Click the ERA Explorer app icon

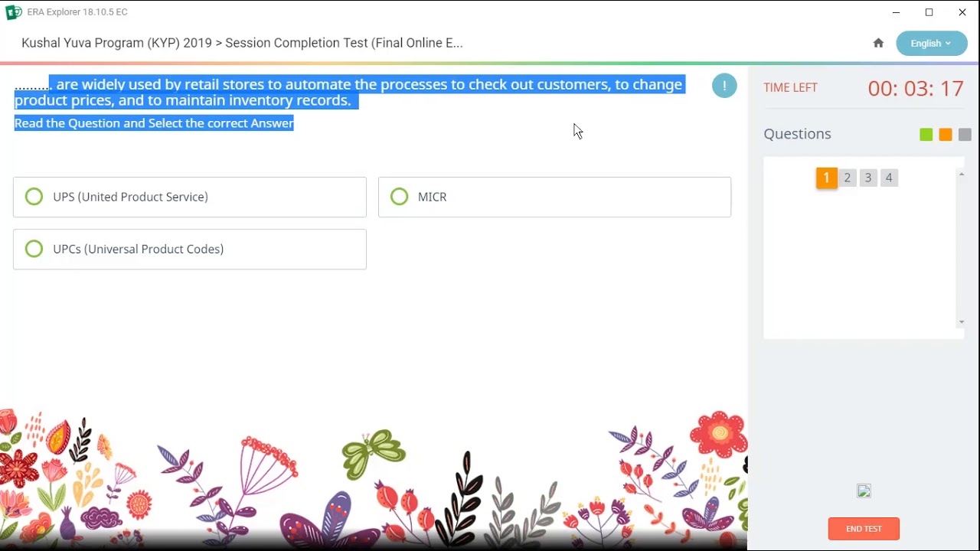point(13,12)
